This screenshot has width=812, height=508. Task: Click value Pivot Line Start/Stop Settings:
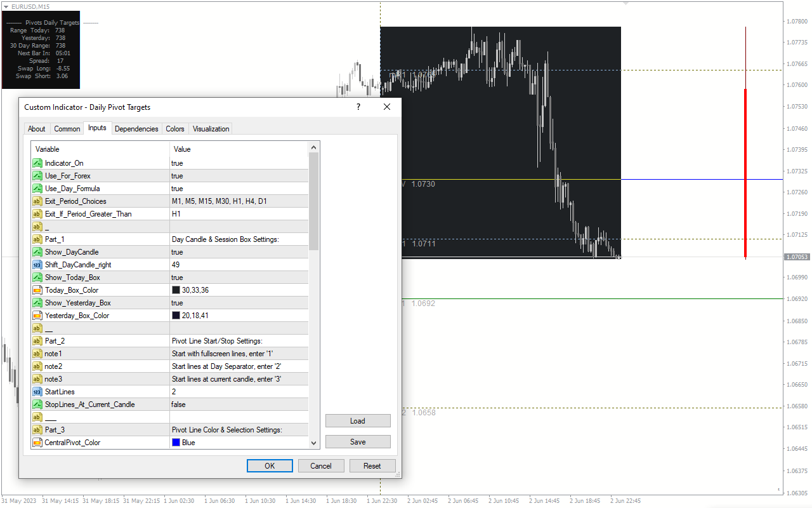[x=217, y=341]
